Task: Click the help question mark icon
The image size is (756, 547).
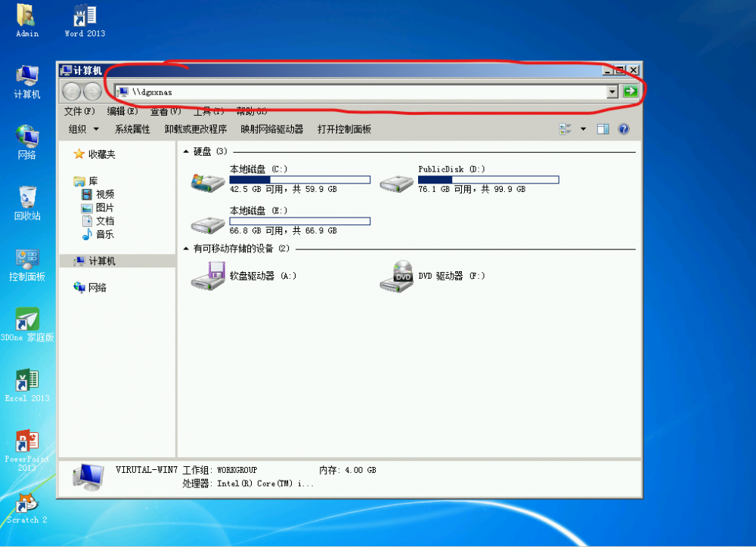Action: 624,129
